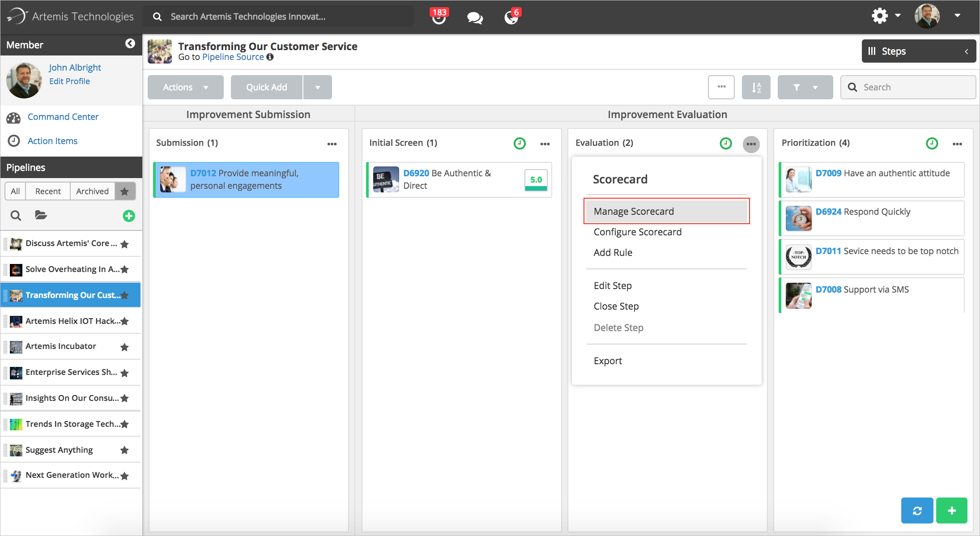The height and width of the screenshot is (536, 980).
Task: Open the Next Generation Work pipeline
Action: (71, 475)
